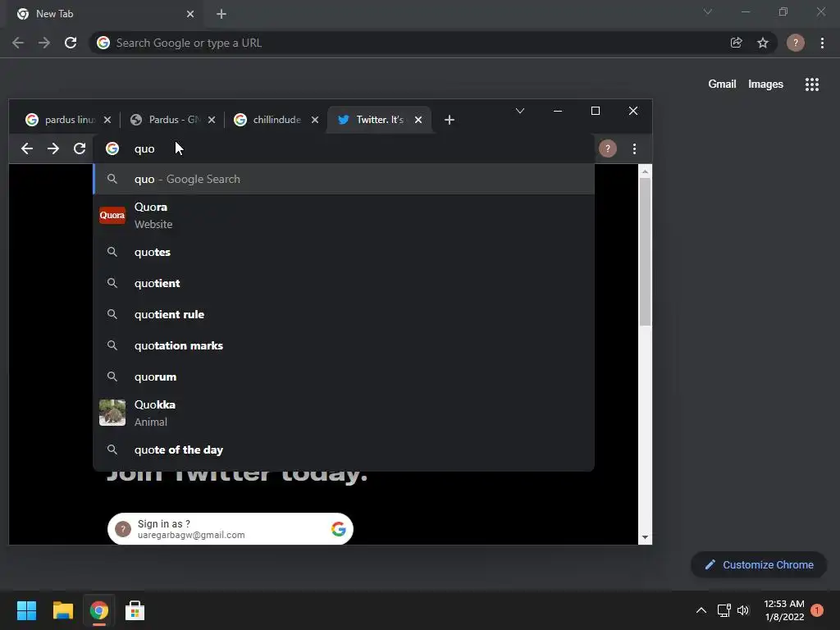Click the reload icon in the front Chrome window

click(x=80, y=148)
